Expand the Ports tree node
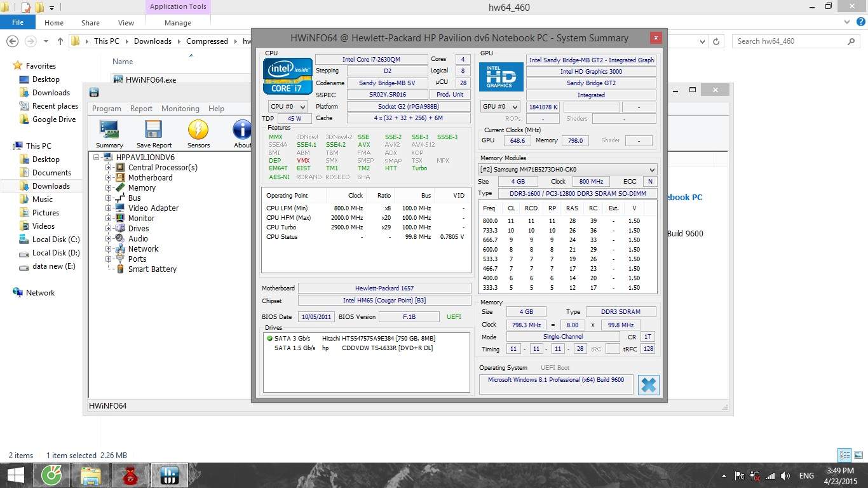This screenshot has height=488, width=868. pyautogui.click(x=108, y=259)
